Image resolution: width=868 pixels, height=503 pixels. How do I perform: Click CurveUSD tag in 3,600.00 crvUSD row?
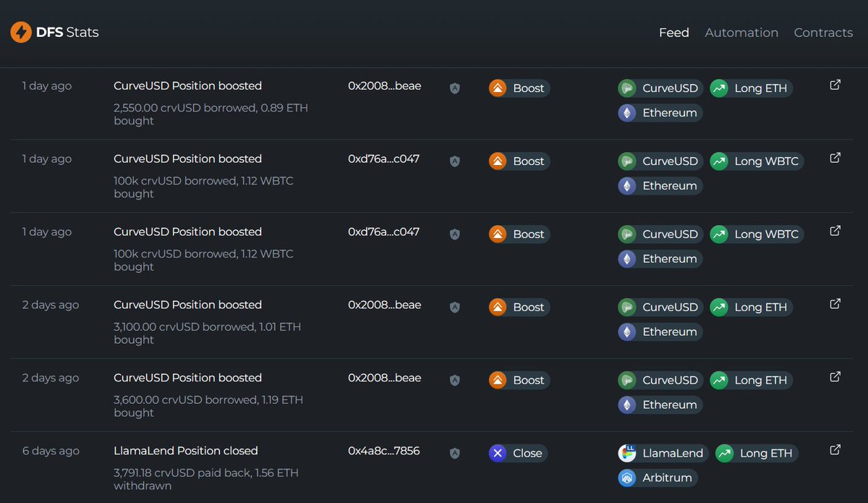(660, 380)
